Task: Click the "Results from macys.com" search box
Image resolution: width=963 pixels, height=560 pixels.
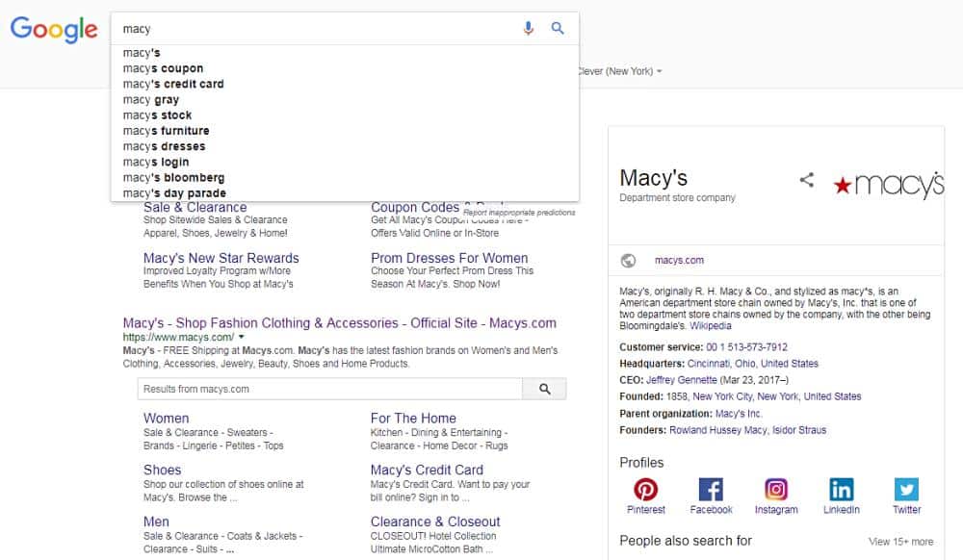Action: [x=330, y=389]
